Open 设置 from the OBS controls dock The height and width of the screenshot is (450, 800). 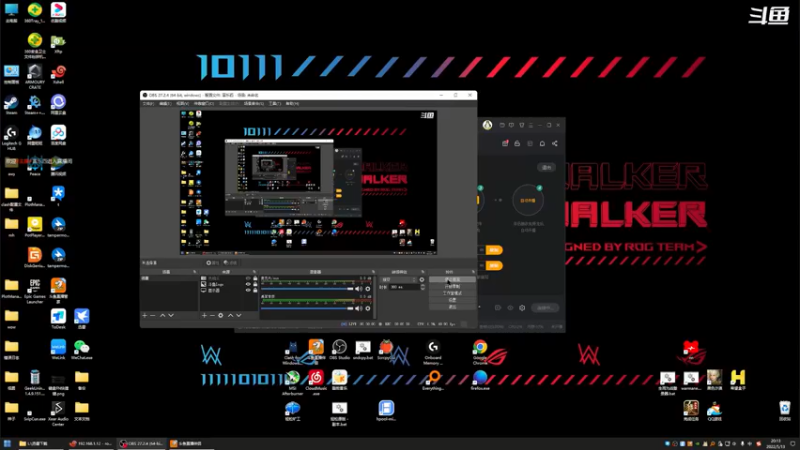pos(452,300)
